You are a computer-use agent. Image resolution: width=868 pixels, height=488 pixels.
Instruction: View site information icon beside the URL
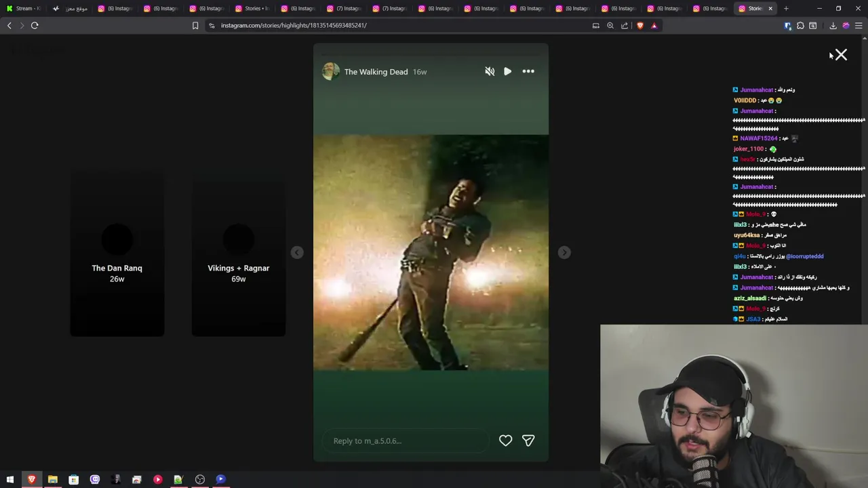click(x=212, y=26)
